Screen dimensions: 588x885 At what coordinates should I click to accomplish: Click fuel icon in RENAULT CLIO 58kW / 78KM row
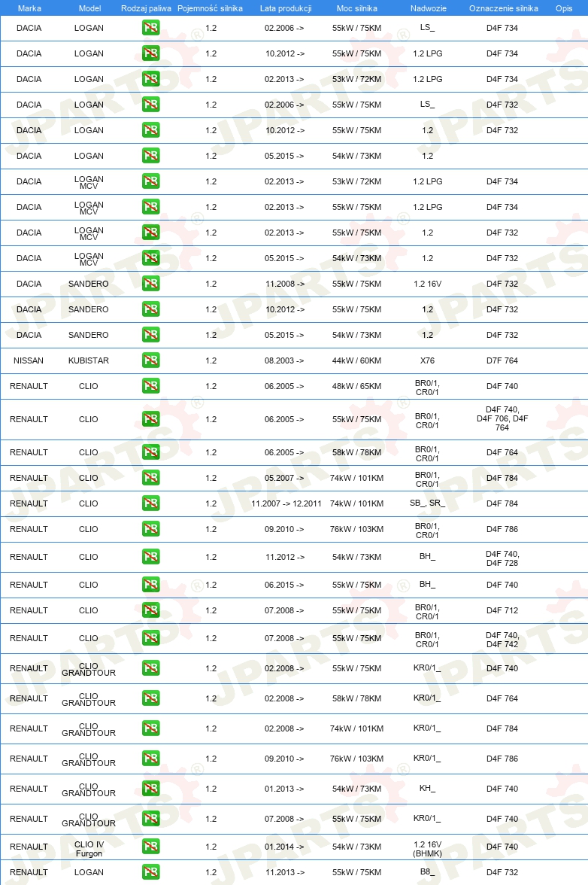click(150, 452)
